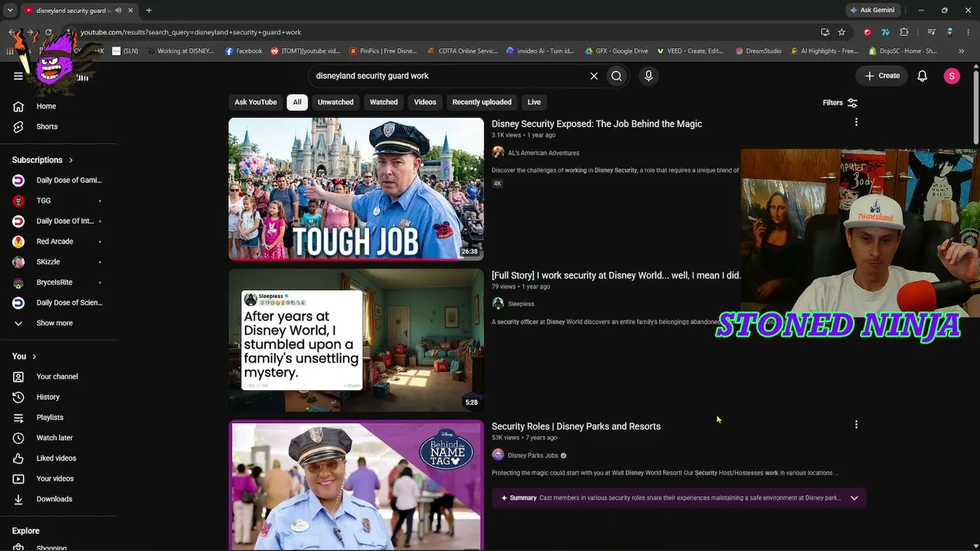Select the Unwatched filter chip
This screenshot has height=551, width=980.
[335, 102]
